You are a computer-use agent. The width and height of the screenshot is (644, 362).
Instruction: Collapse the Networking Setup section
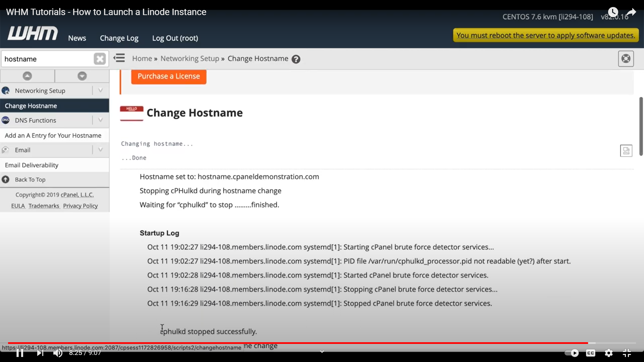[100, 90]
